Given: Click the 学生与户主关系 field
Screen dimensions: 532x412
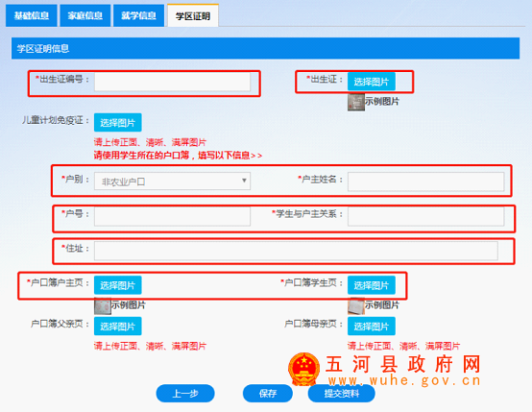Looking at the screenshot, I should pyautogui.click(x=425, y=216).
